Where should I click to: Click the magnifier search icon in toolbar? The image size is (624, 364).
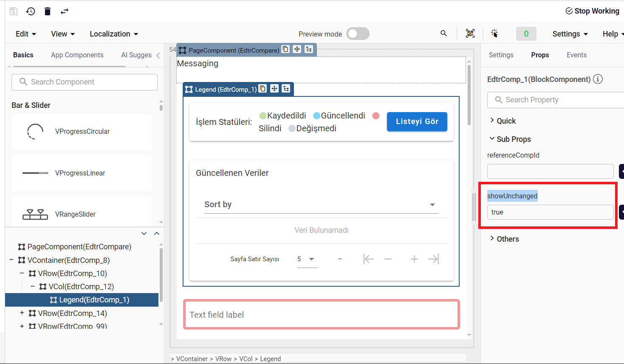click(443, 34)
